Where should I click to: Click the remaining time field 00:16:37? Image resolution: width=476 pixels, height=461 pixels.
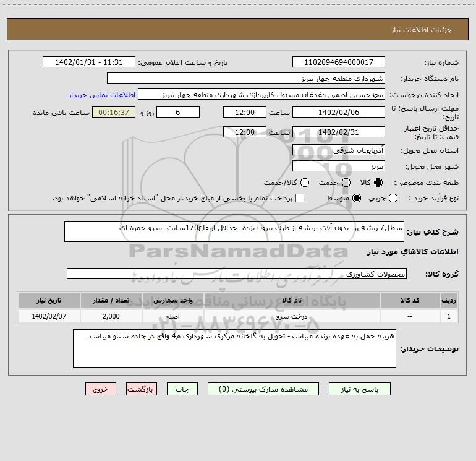(x=114, y=112)
